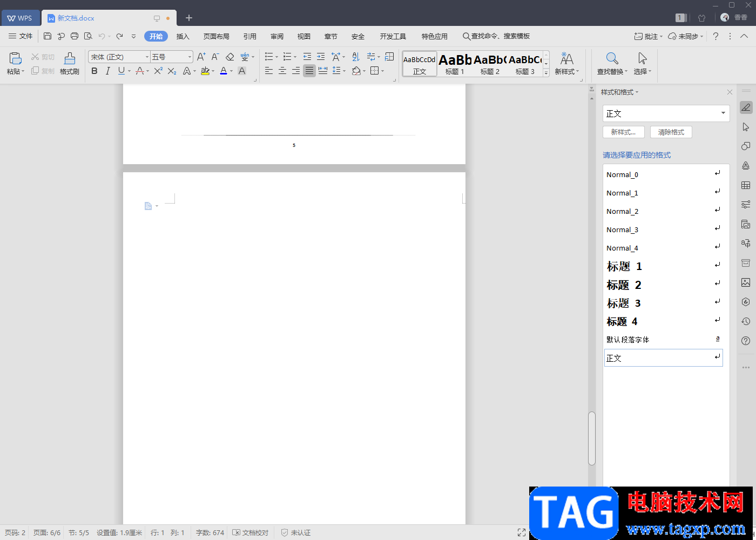The image size is (756, 540).
Task: Switch to the 引用 tab
Action: click(x=250, y=36)
